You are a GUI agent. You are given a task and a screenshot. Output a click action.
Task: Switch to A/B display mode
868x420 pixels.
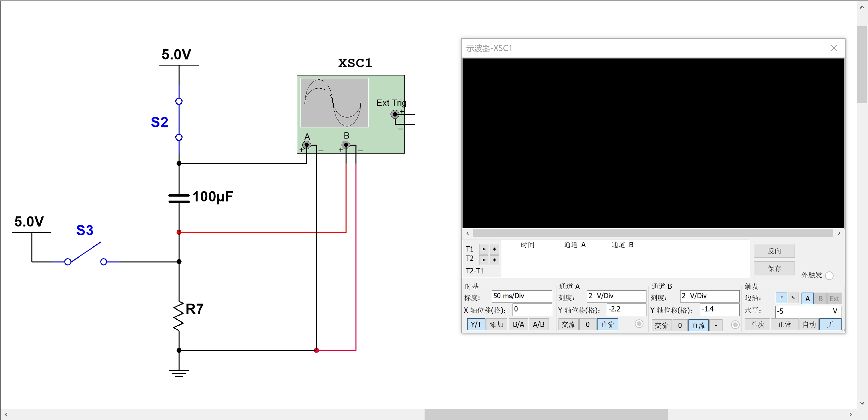coord(538,324)
